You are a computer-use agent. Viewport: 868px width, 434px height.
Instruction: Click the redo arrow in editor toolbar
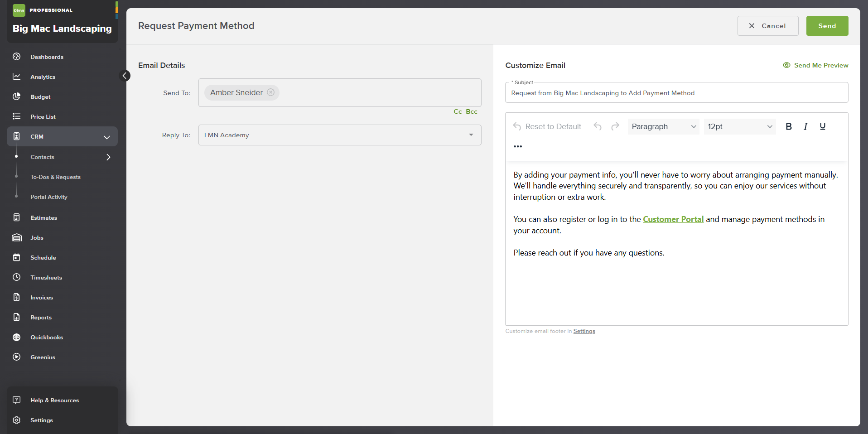click(615, 126)
